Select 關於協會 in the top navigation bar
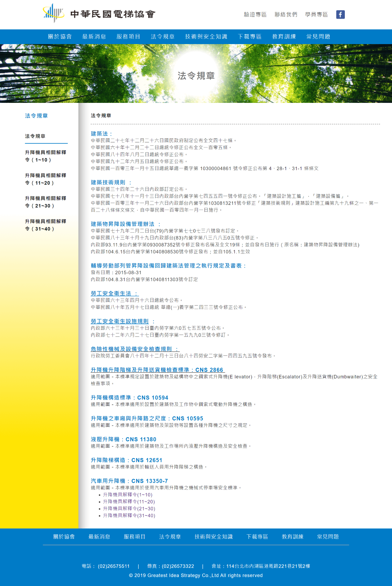The width and height of the screenshot is (392, 586). 60,36
